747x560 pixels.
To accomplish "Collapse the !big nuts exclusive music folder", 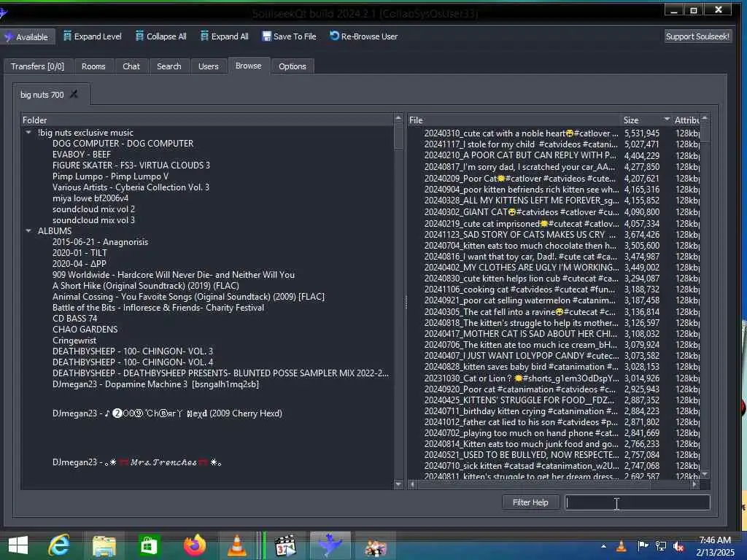I will (28, 133).
